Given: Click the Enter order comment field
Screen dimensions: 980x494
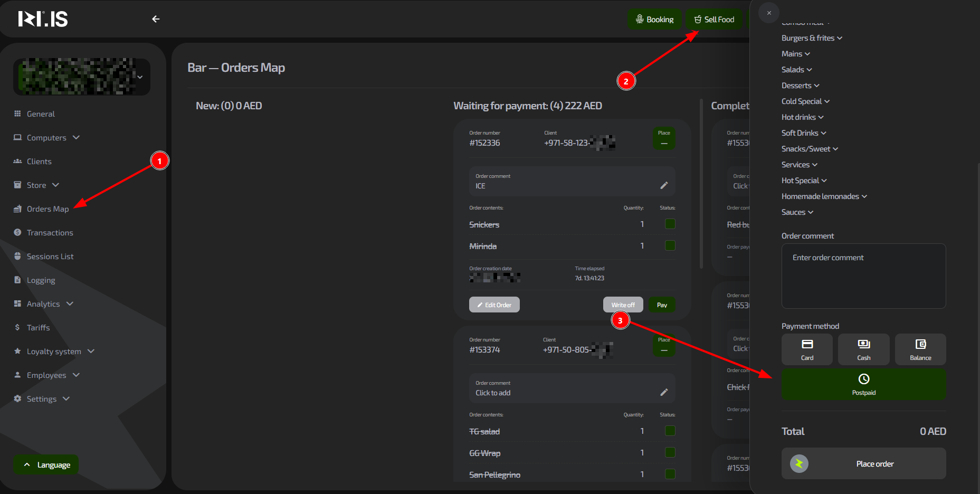Looking at the screenshot, I should (863, 276).
